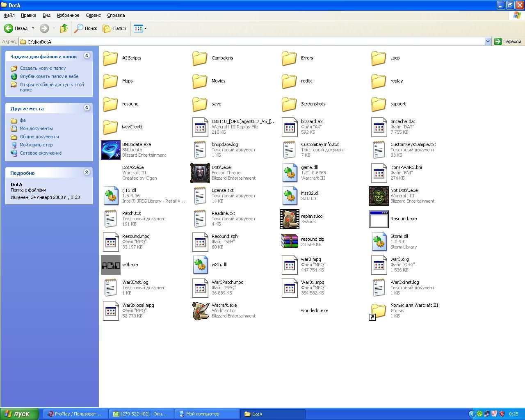The image size is (525, 420).
Task: Open the Вид menu
Action: pos(46,15)
